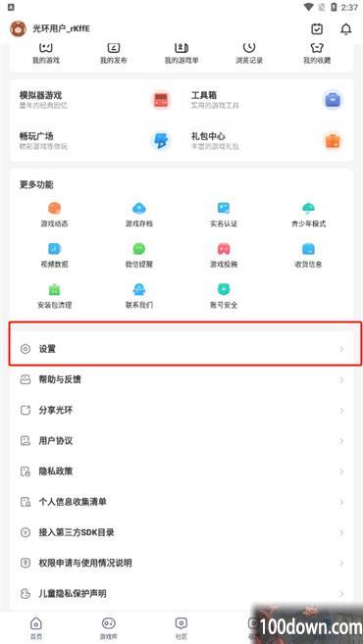Open 用户协议 list item
Viewport: 363px width, 644px height.
pos(181,441)
